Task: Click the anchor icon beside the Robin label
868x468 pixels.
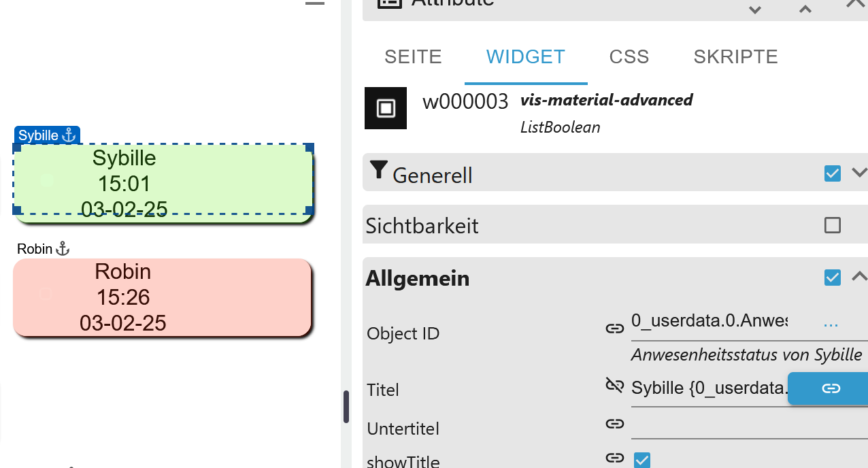Action: click(x=63, y=249)
